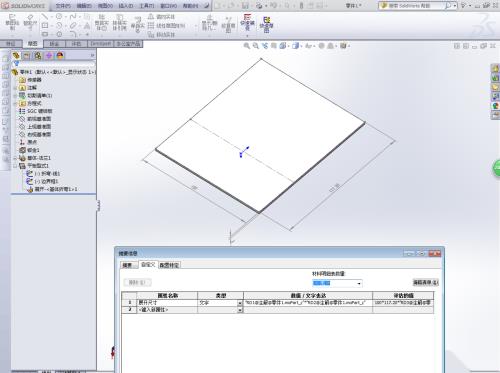Click the value/text expression cell for 展开尺寸
500x373 pixels.
click(308, 303)
